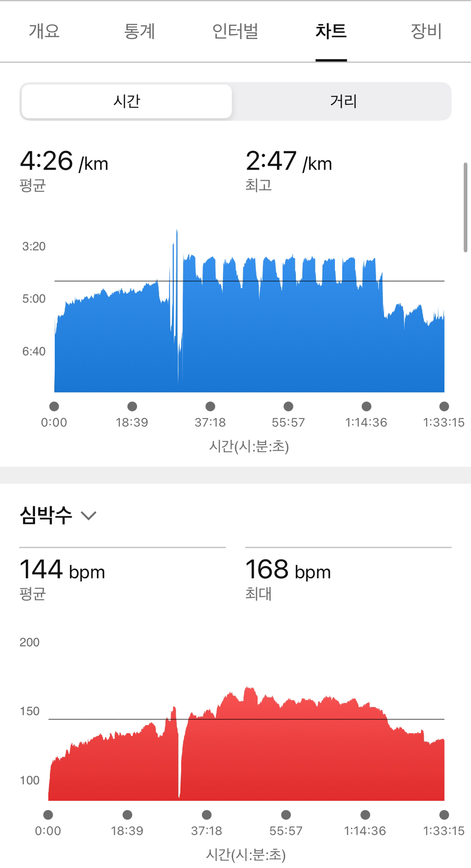Go to the 장비 tab
Image resolution: width=471 pixels, height=868 pixels.
(x=426, y=31)
